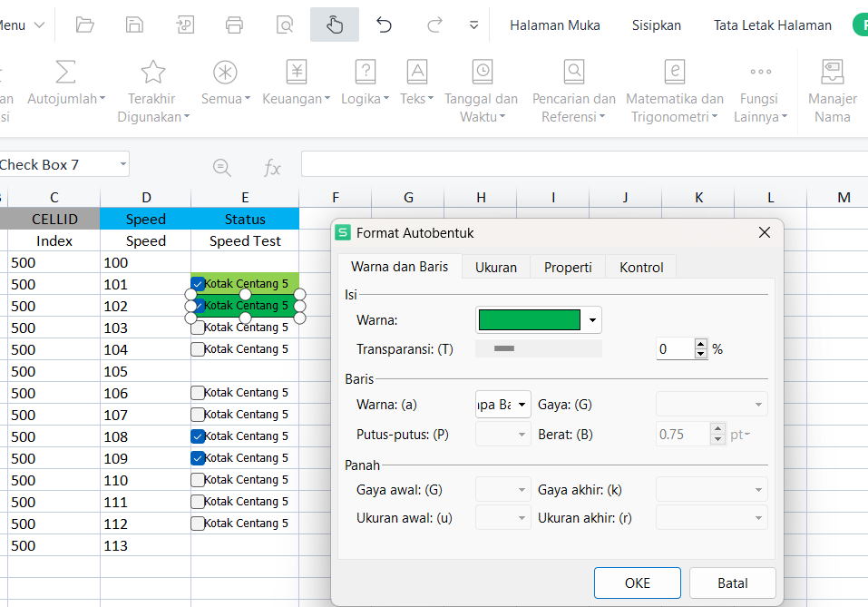Open the Tanggal dan Waktu functions icon
868x607 pixels.
(x=482, y=73)
